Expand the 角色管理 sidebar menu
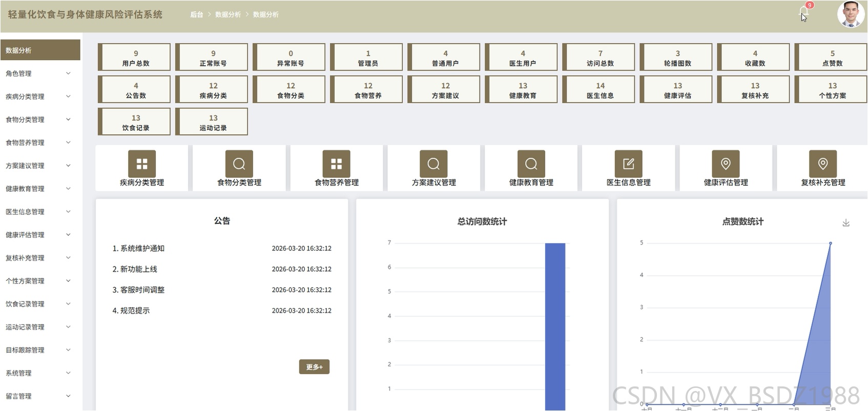Viewport: 868px width, 411px height. pyautogui.click(x=40, y=73)
